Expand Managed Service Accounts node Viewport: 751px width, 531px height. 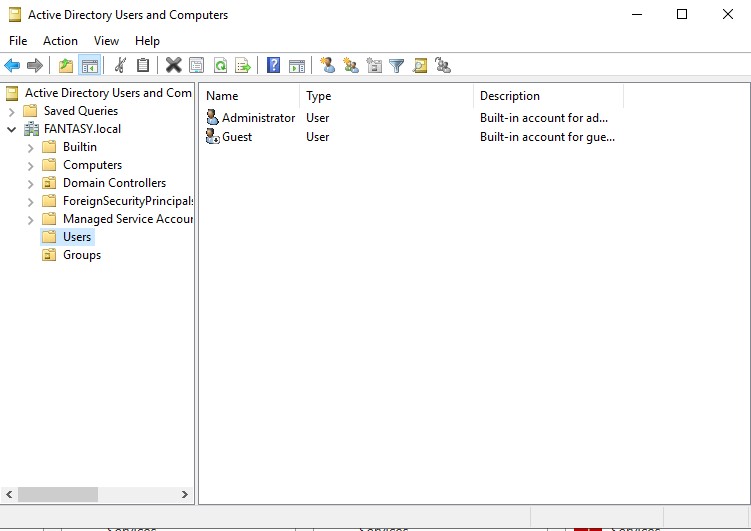31,220
